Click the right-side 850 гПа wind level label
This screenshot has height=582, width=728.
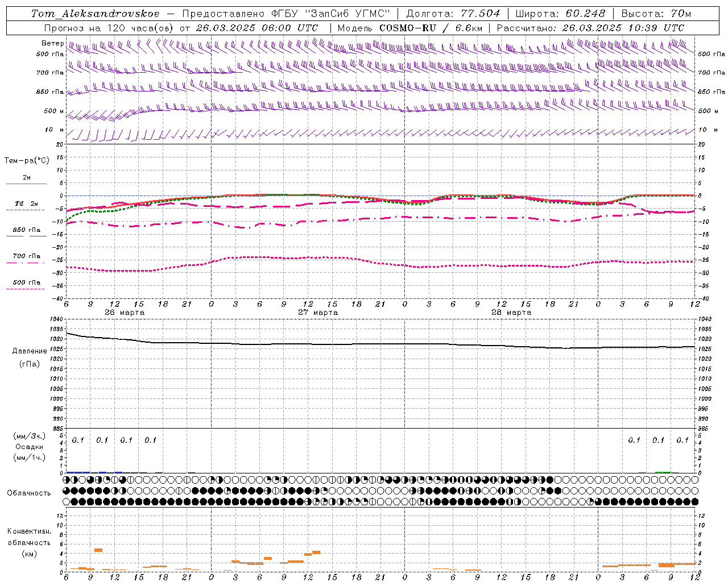(712, 92)
